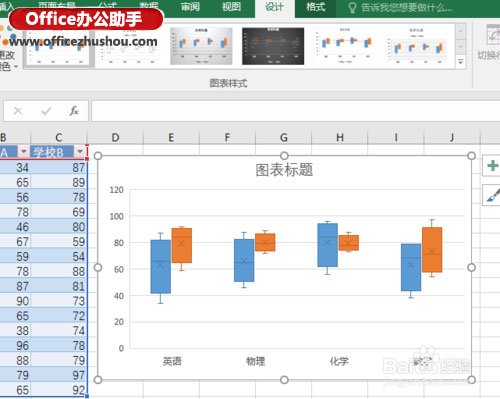Image resolution: width=500 pixels, height=399 pixels.
Task: Click the cell with value 92
Action: click(59, 390)
